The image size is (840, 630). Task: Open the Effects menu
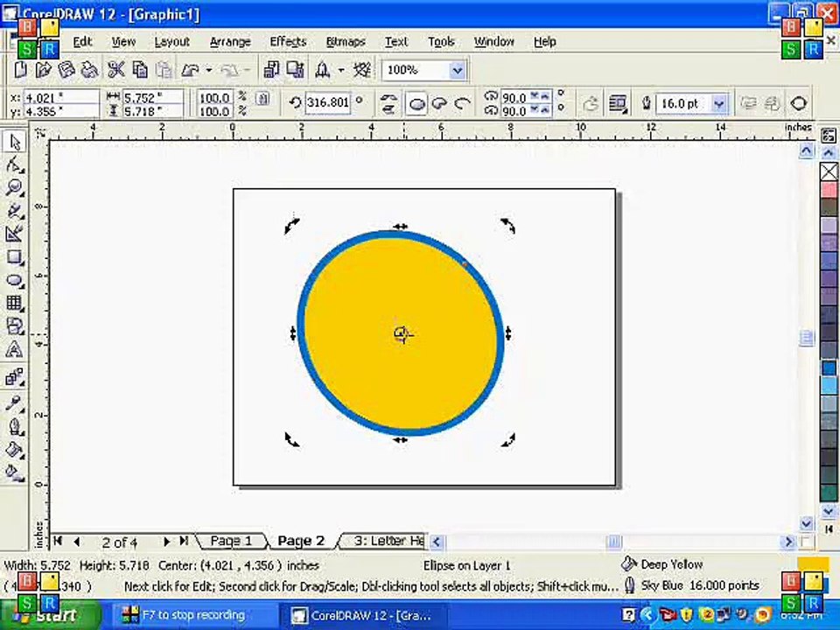[288, 42]
